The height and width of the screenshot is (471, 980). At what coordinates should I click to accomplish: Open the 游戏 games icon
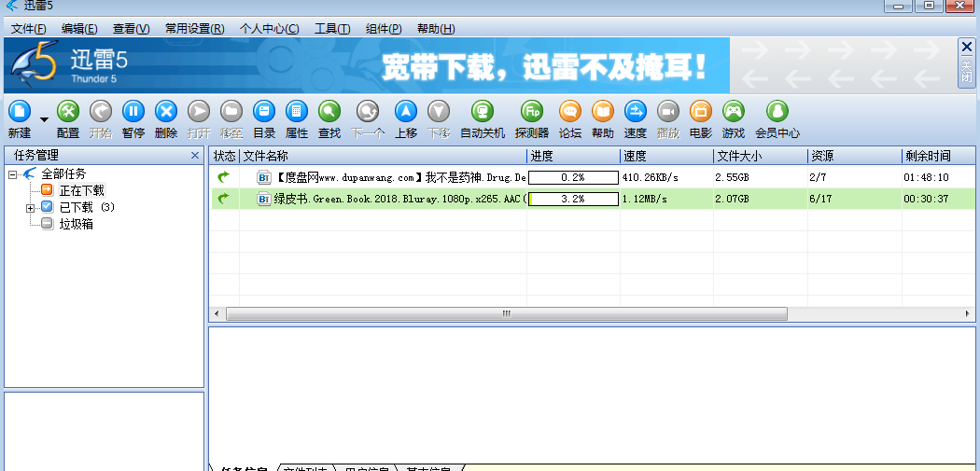(x=733, y=113)
